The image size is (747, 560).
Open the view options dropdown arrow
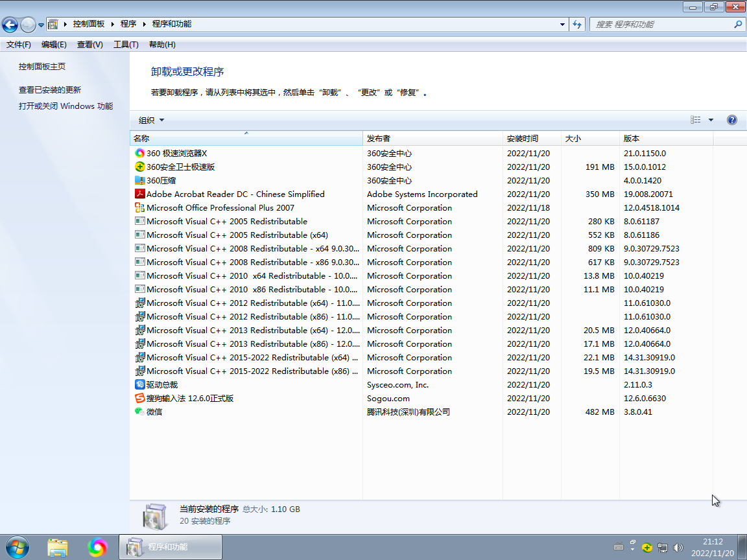711,120
